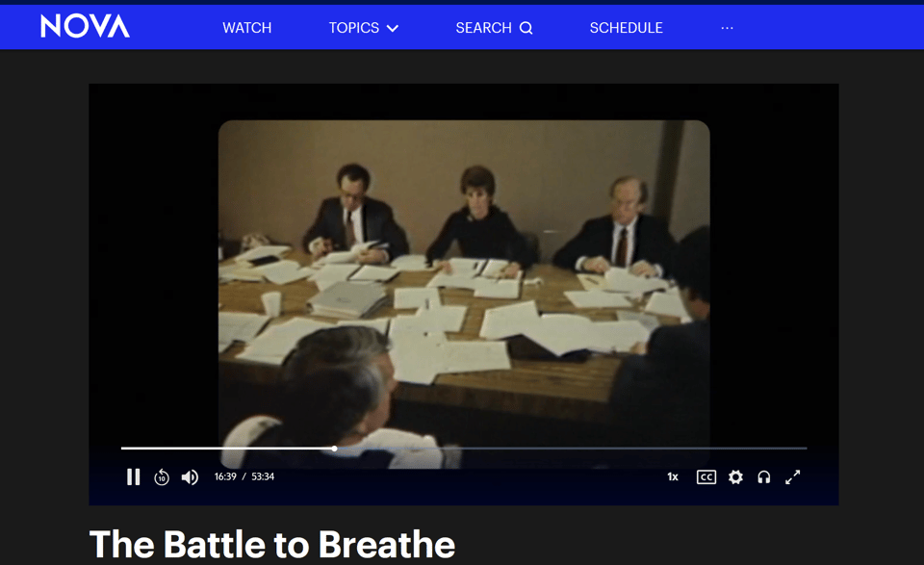Toggle audio description headphones icon
The image size is (924, 565).
coord(763,476)
